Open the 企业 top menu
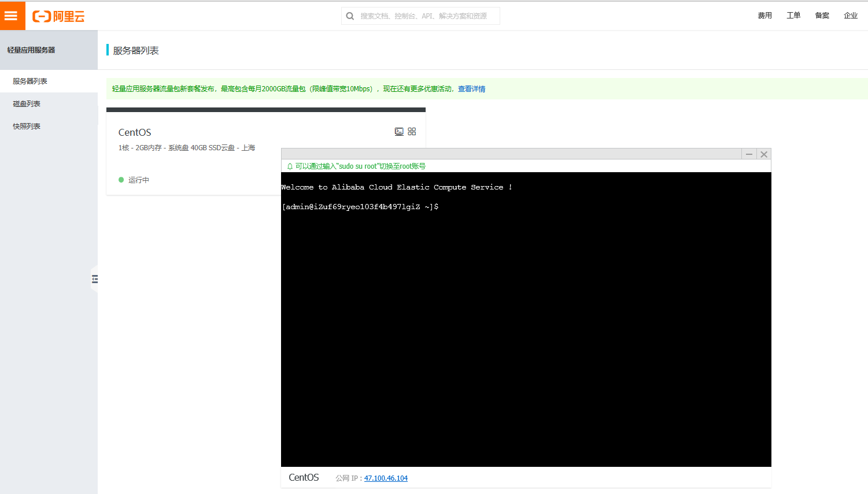The image size is (868, 494). click(851, 16)
